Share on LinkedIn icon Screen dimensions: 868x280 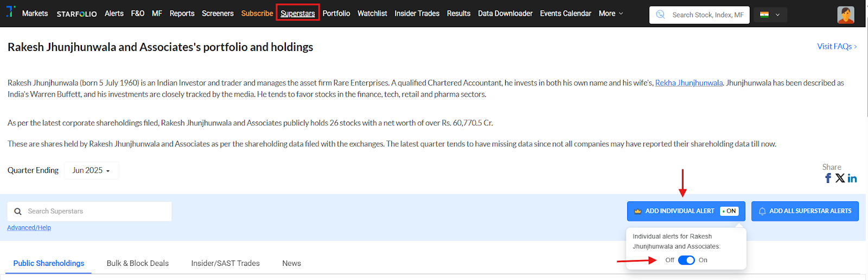click(x=852, y=179)
